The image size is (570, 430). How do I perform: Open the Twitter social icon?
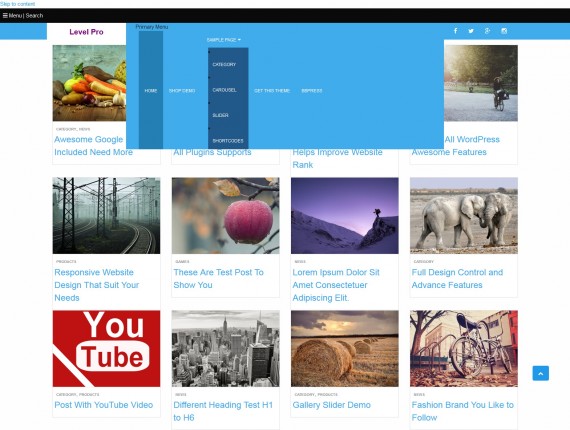[471, 31]
